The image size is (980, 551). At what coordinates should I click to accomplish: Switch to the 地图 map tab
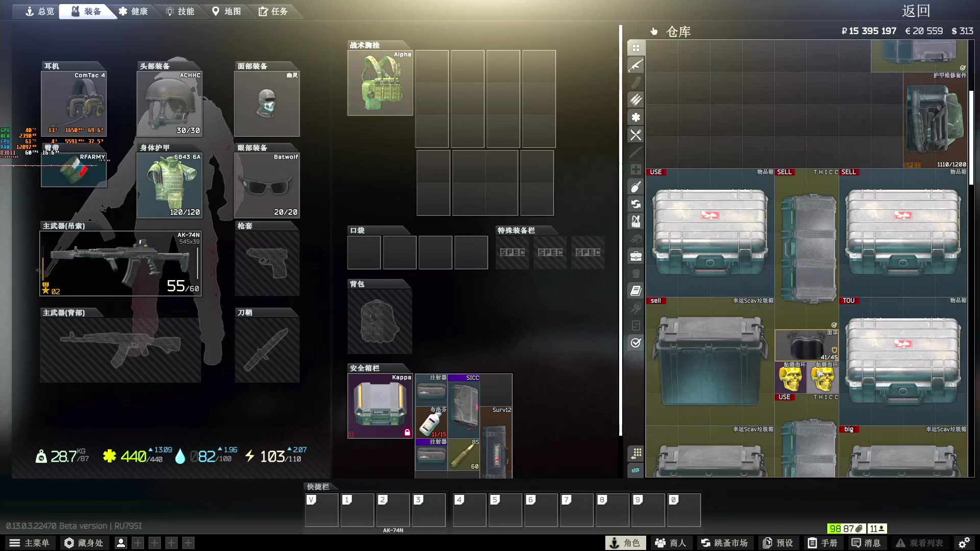(x=226, y=11)
